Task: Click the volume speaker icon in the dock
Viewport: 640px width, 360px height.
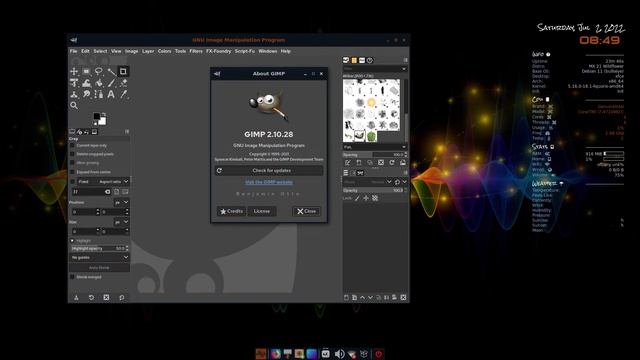Action: pos(339,353)
